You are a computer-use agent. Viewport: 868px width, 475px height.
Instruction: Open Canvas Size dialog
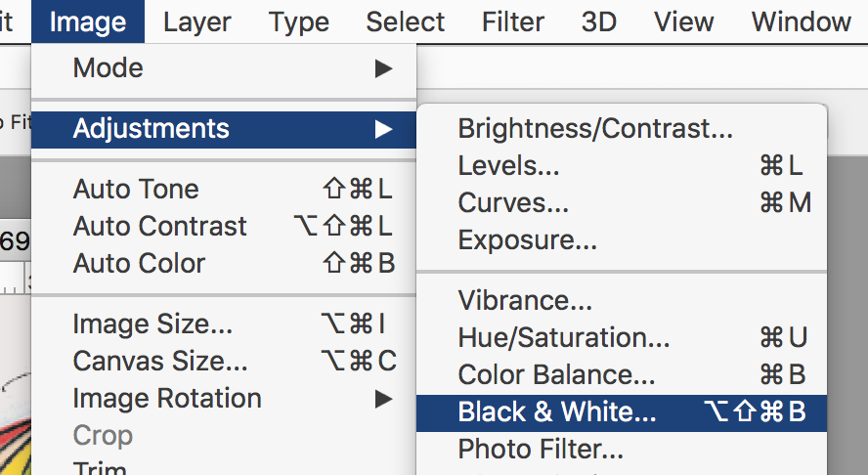tap(224, 361)
